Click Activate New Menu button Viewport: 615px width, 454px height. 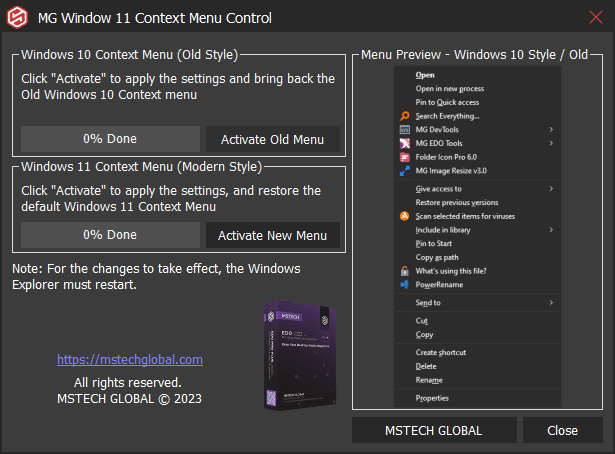(273, 235)
